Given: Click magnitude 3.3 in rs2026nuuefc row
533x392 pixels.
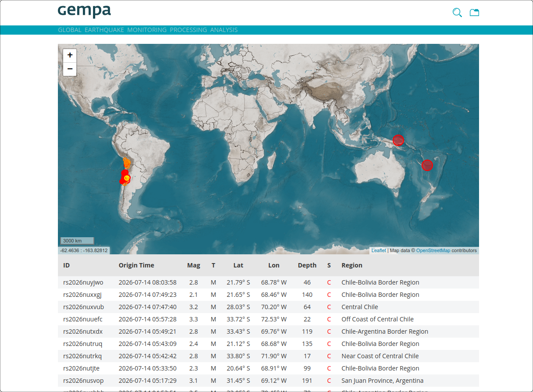Looking at the screenshot, I should [x=193, y=319].
